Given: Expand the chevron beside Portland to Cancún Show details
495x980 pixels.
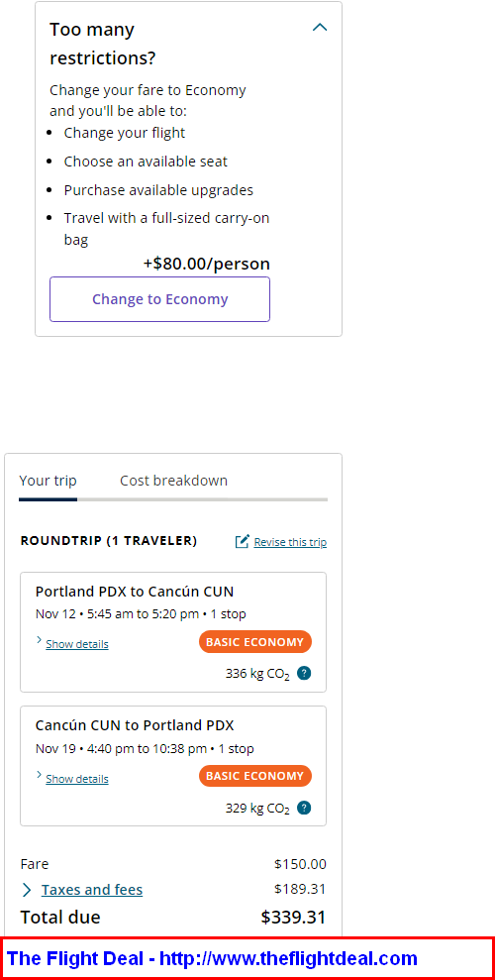Looking at the screenshot, I should point(39,641).
